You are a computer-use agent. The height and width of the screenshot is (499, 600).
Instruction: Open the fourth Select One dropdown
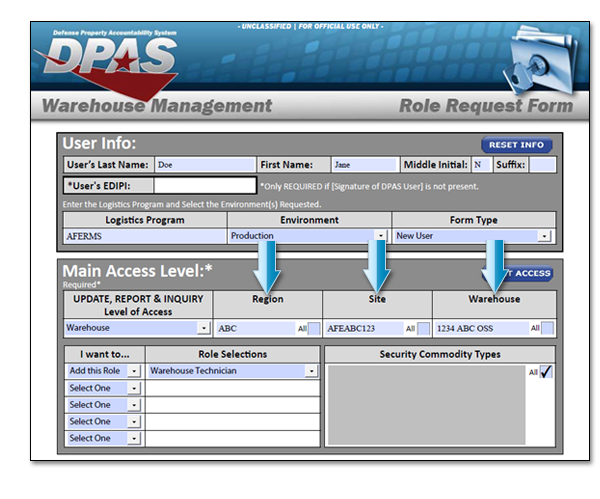point(104,438)
